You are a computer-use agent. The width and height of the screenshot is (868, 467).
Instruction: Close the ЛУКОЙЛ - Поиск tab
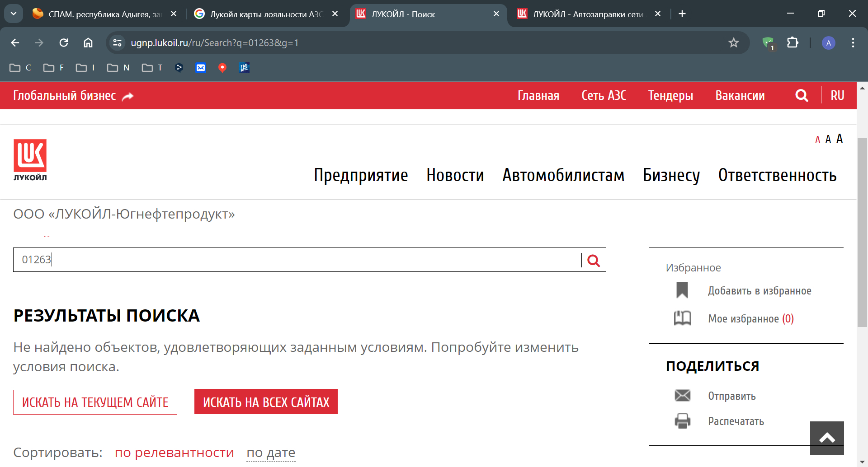click(496, 14)
